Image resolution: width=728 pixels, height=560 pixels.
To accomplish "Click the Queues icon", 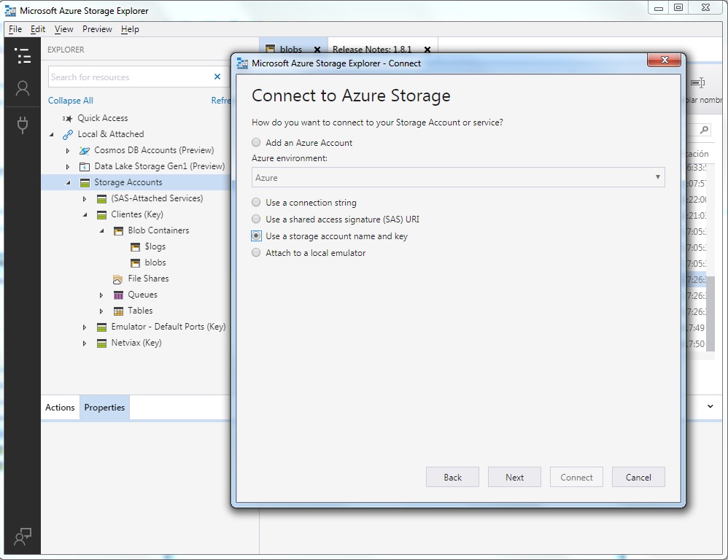I will 118,295.
